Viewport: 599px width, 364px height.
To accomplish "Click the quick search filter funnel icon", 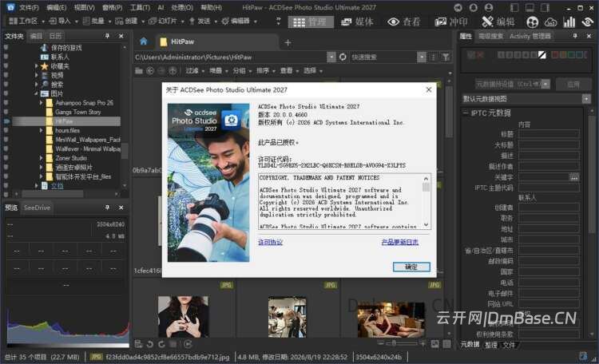I will [446, 57].
